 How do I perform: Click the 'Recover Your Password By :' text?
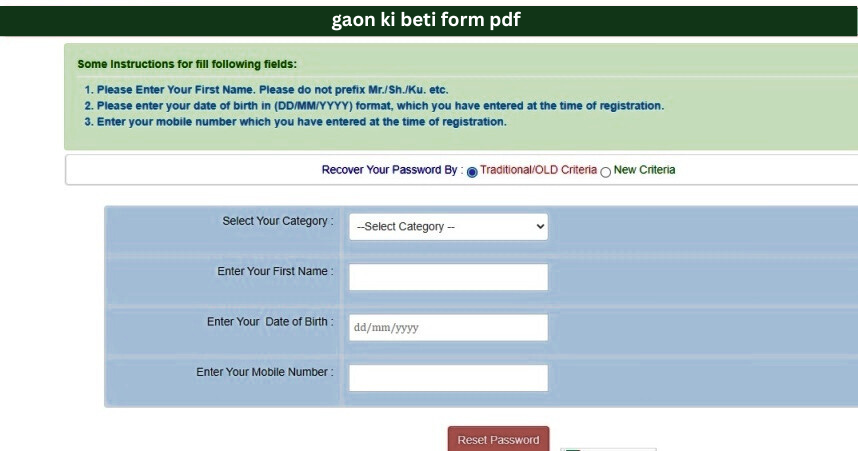(392, 170)
